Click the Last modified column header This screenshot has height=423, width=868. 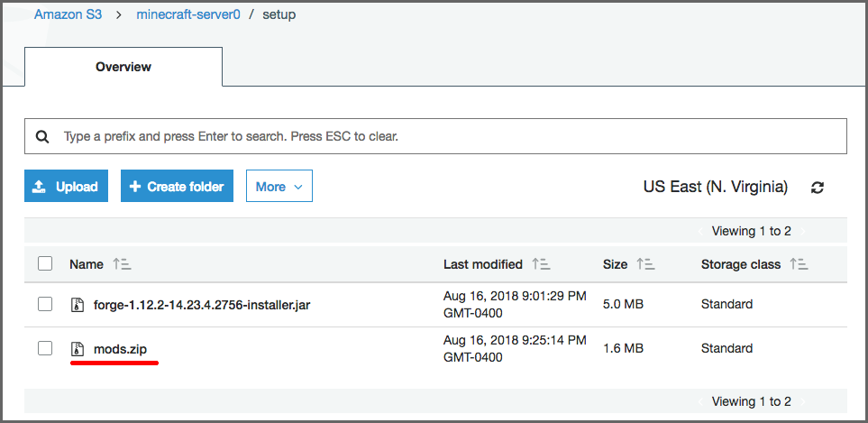pyautogui.click(x=483, y=264)
